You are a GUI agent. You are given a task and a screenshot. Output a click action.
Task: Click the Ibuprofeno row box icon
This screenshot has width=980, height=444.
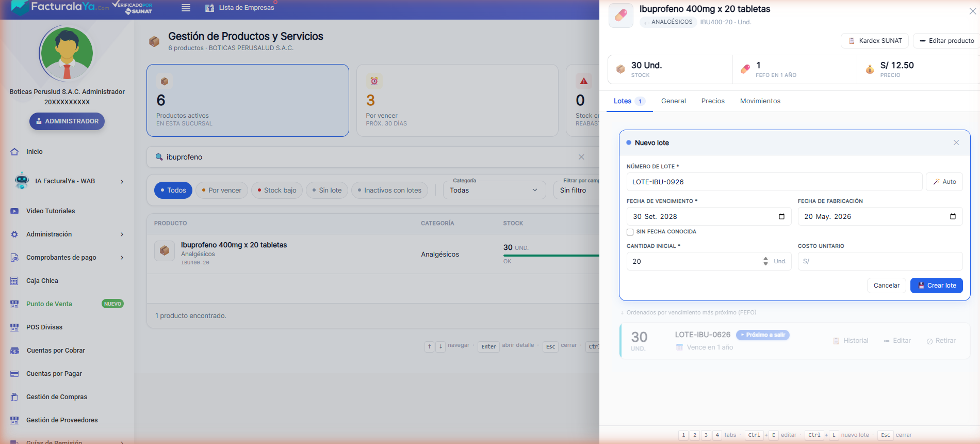pos(165,251)
